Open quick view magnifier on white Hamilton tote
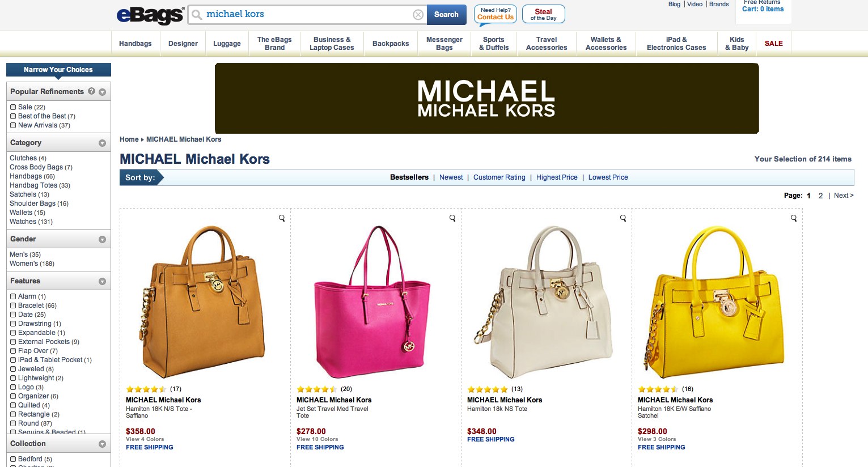The width and height of the screenshot is (868, 467). point(623,218)
